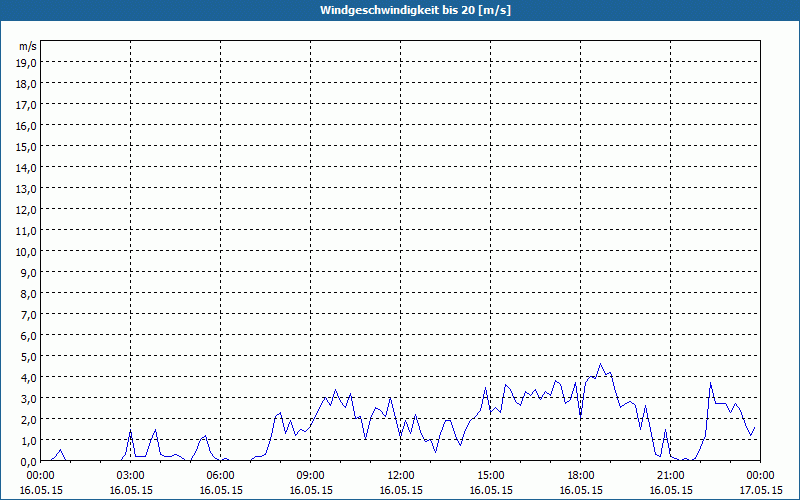Pick the '15,0' y-axis label
Viewport: 800px width, 500px height.
click(26, 146)
